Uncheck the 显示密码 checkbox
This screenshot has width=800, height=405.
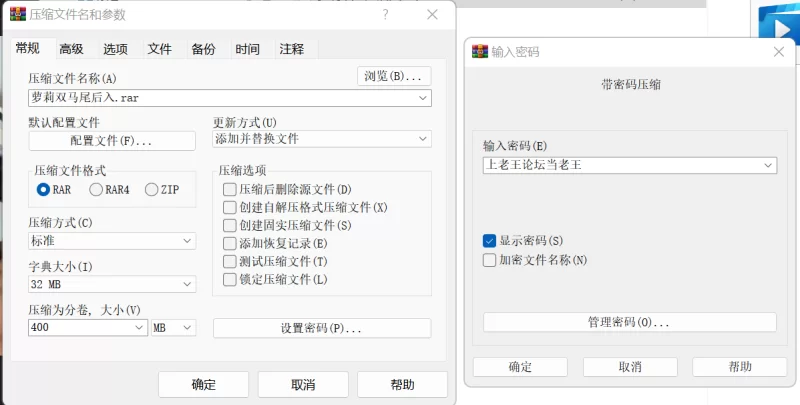click(489, 241)
